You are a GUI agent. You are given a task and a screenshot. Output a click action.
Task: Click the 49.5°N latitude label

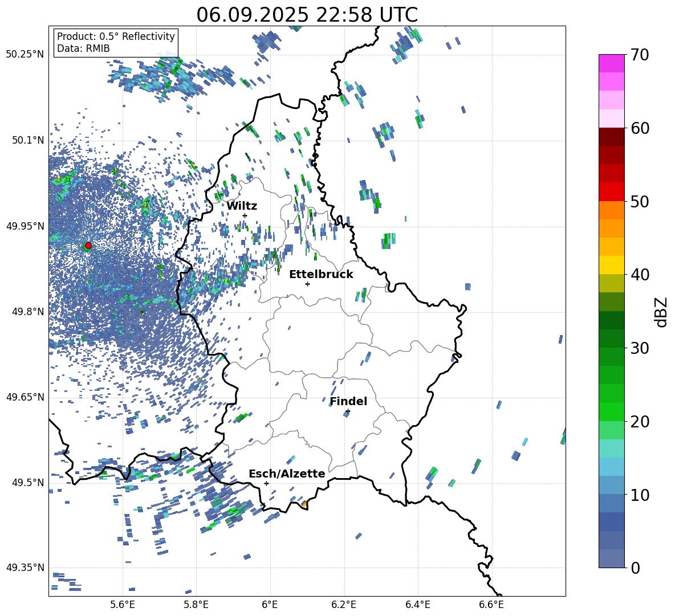point(29,483)
